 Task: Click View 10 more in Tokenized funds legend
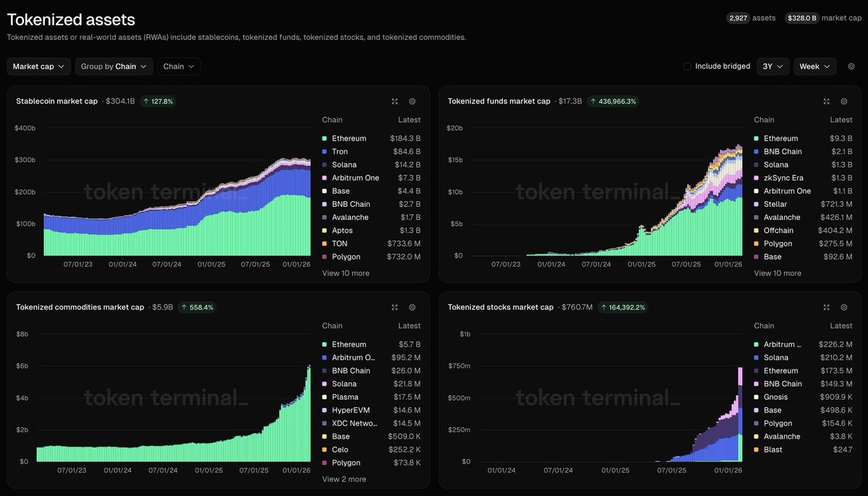[778, 273]
